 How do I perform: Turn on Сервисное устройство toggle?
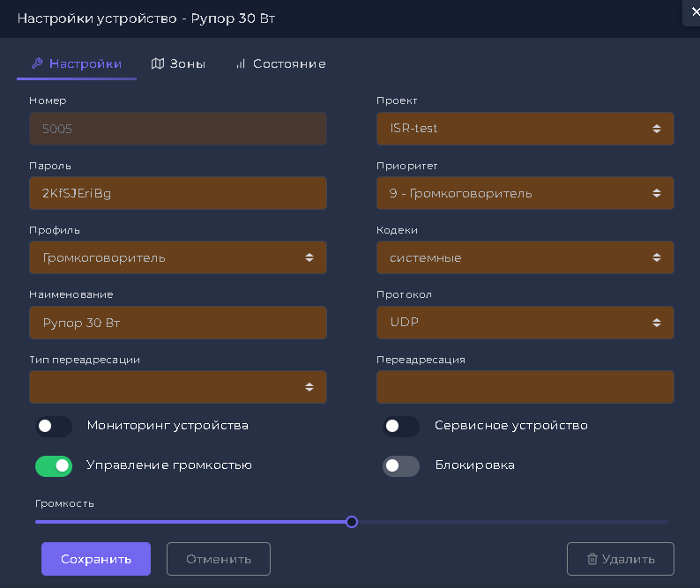401,426
